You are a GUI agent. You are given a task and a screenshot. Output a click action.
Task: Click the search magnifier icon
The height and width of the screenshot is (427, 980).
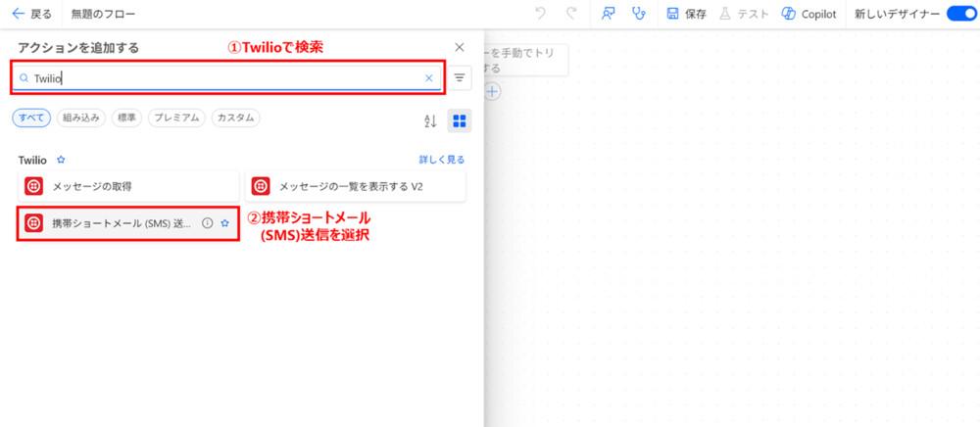point(24,78)
